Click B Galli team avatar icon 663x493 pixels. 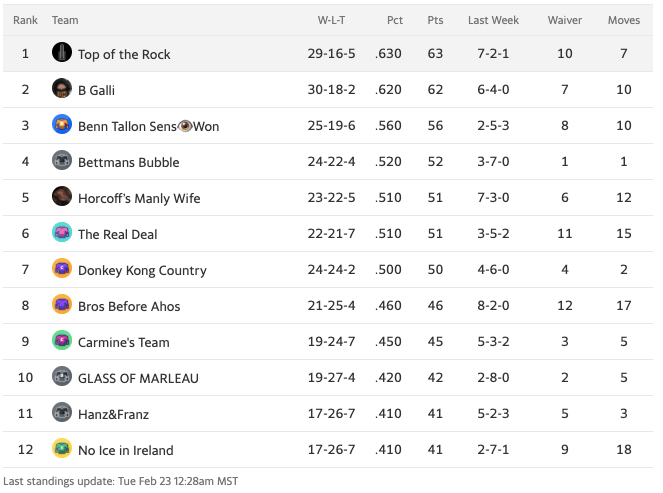pyautogui.click(x=62, y=89)
